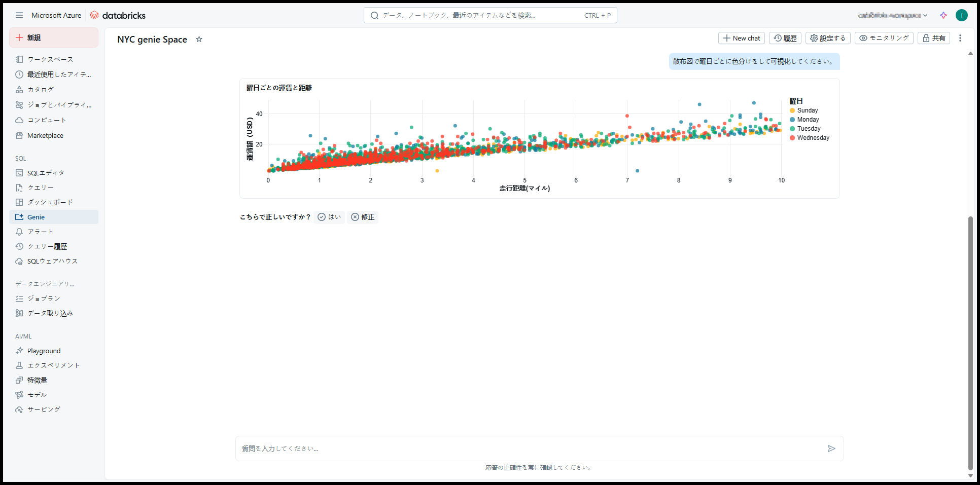Open the hamburger navigation menu

click(x=19, y=15)
